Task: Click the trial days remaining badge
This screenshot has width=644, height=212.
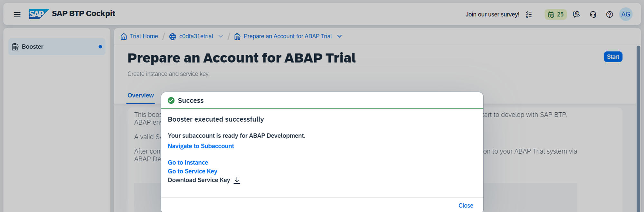Action: (555, 15)
